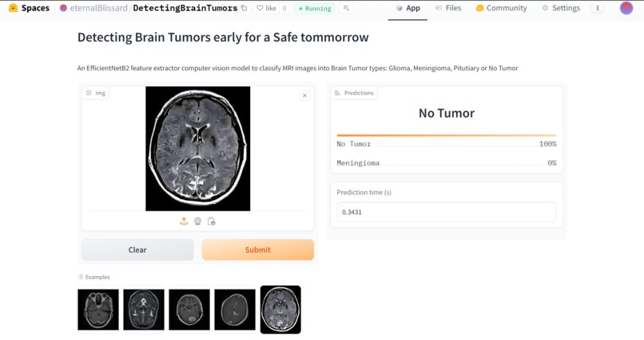Click the Predictions label icon
The width and height of the screenshot is (644, 340).
(x=338, y=93)
